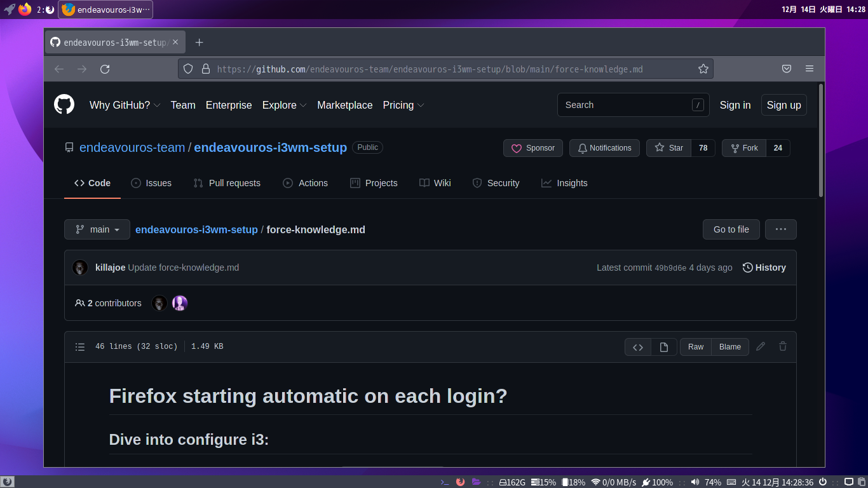Bookmark this page with the star icon
868x488 pixels.
[703, 69]
